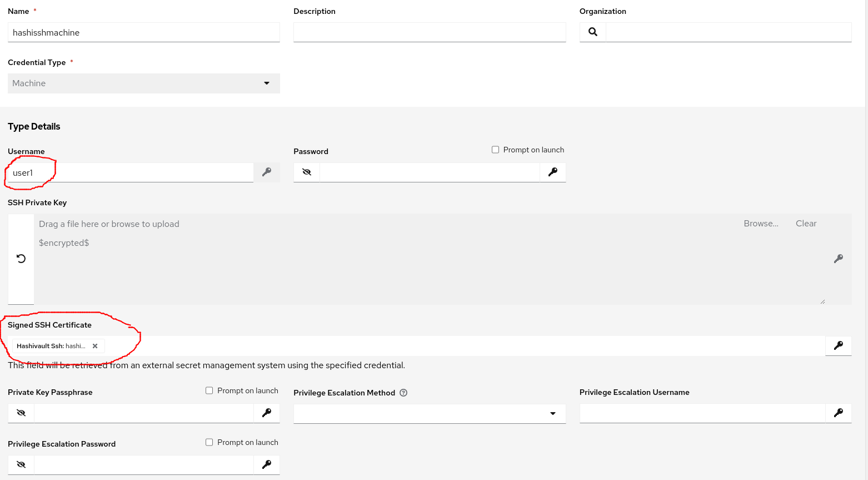Click the key icon beside Username field
868x480 pixels.
click(x=267, y=172)
